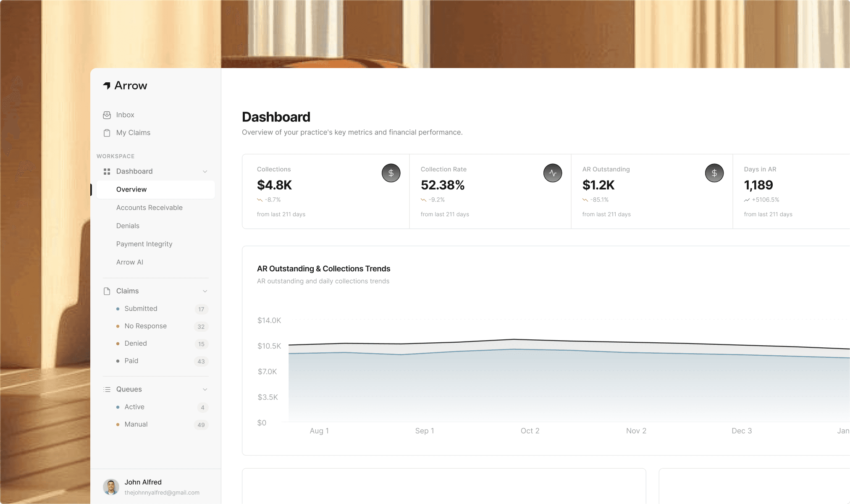The height and width of the screenshot is (504, 850).
Task: Show Submitted claims list
Action: pos(141,309)
